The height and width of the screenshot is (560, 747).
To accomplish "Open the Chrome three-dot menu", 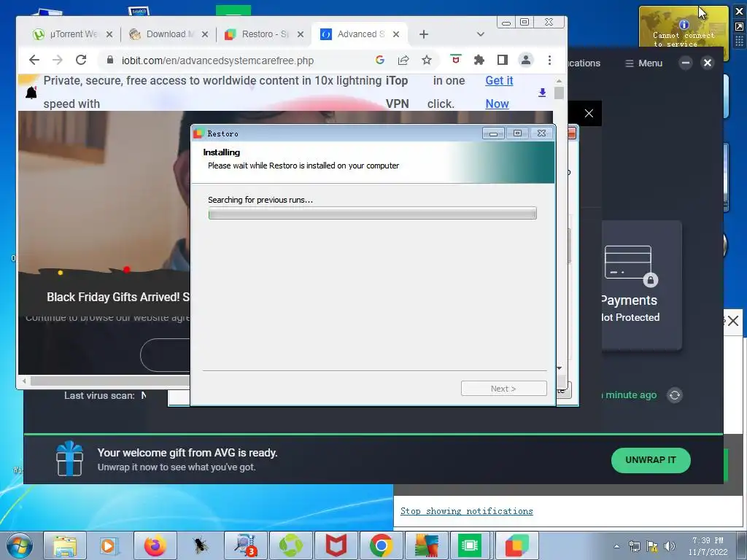I will (549, 60).
